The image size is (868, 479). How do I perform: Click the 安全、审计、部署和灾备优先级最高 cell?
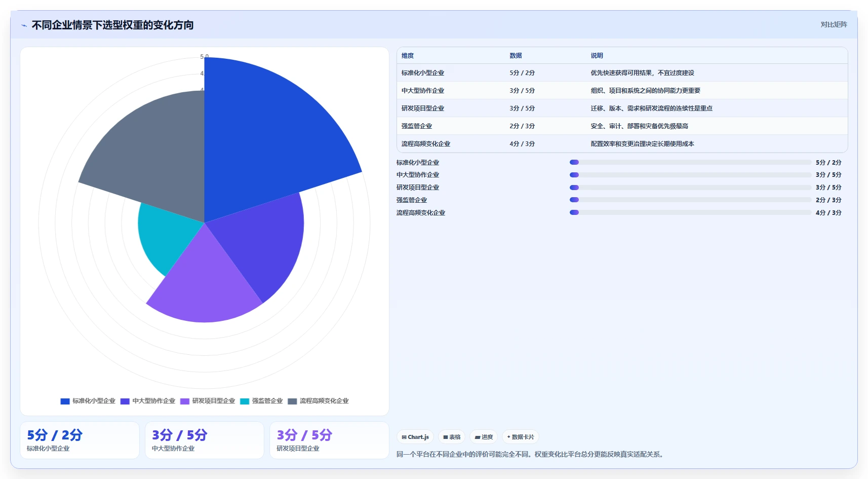[639, 126]
